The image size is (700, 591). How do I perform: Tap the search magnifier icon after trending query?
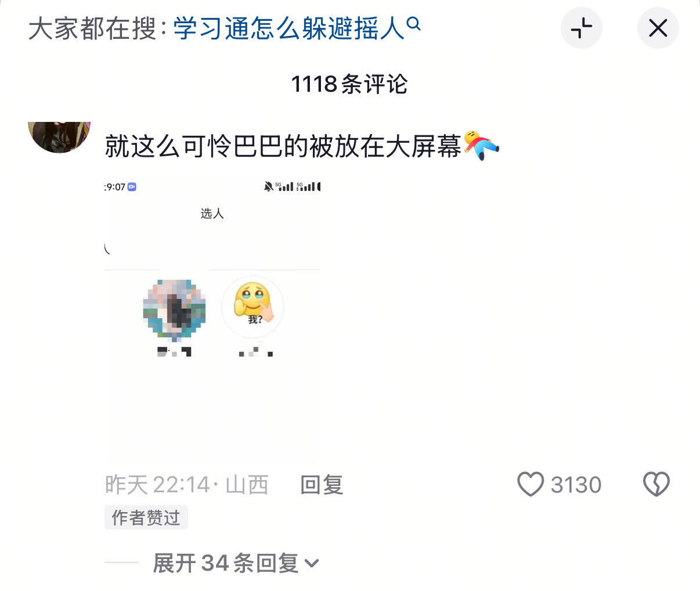413,24
